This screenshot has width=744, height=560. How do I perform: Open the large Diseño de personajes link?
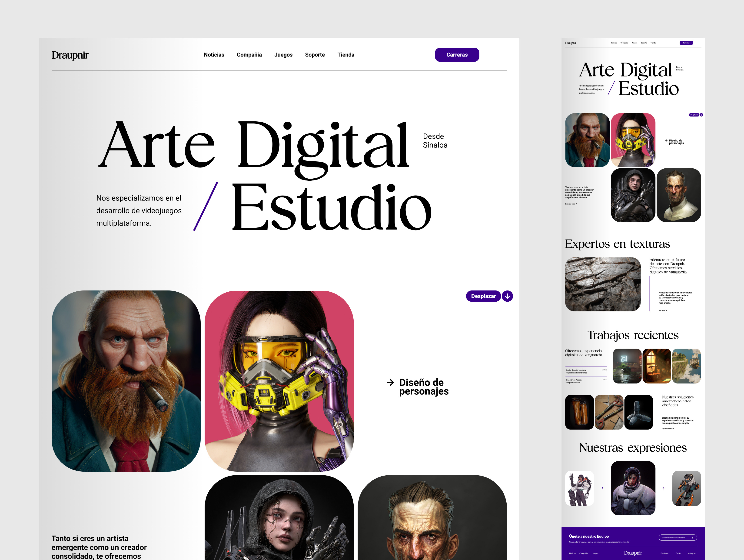(424, 387)
